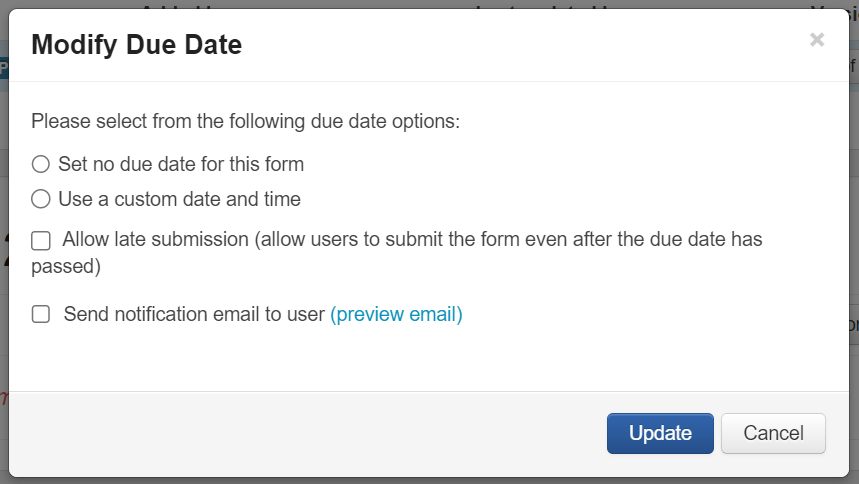The width and height of the screenshot is (859, 484).
Task: Click the "Allow late submission" label text
Action: pos(155,240)
